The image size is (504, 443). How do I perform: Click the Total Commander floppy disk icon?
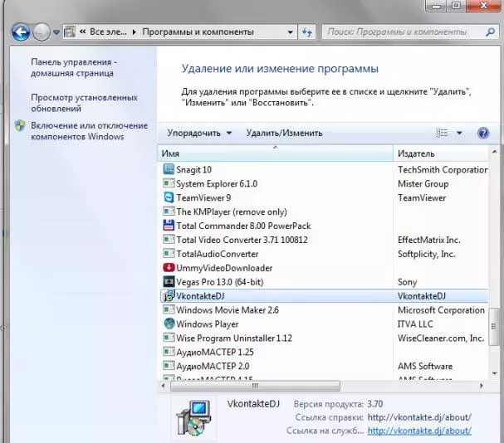coord(169,225)
